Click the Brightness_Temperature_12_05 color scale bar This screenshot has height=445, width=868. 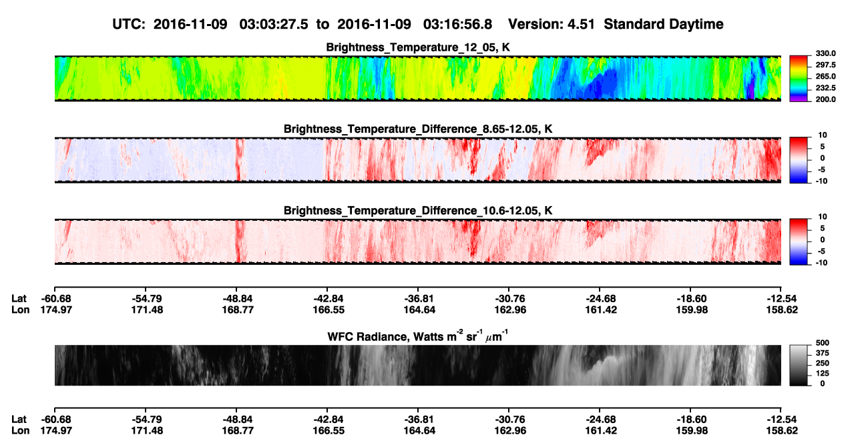click(x=799, y=79)
